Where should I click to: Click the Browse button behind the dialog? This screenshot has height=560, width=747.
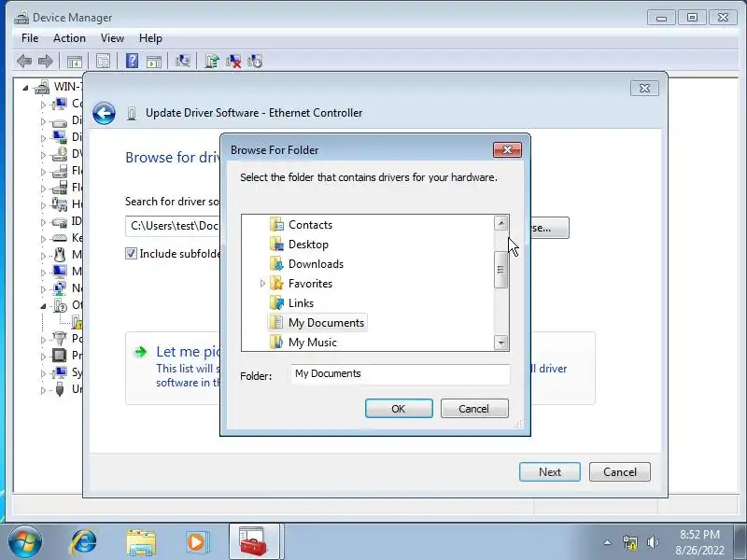pyautogui.click(x=549, y=228)
